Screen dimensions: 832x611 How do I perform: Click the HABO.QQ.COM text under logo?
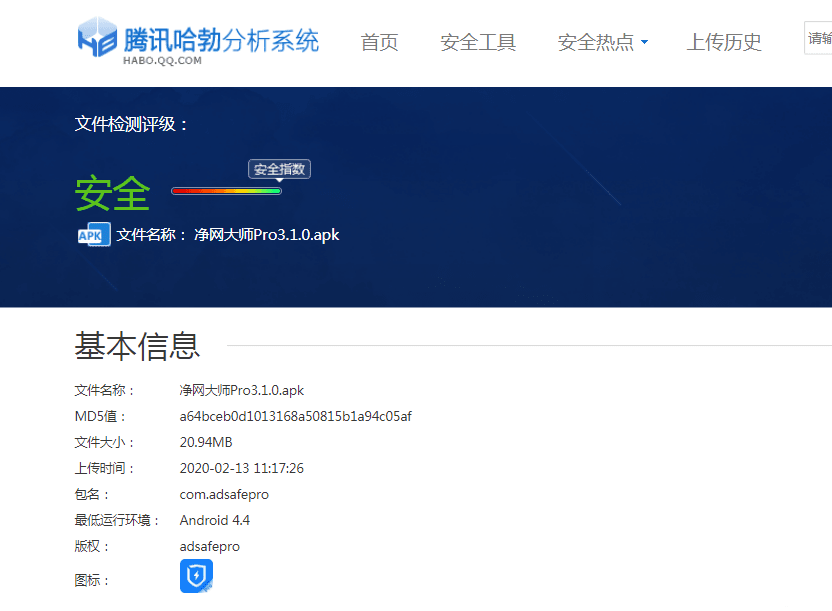[x=162, y=60]
